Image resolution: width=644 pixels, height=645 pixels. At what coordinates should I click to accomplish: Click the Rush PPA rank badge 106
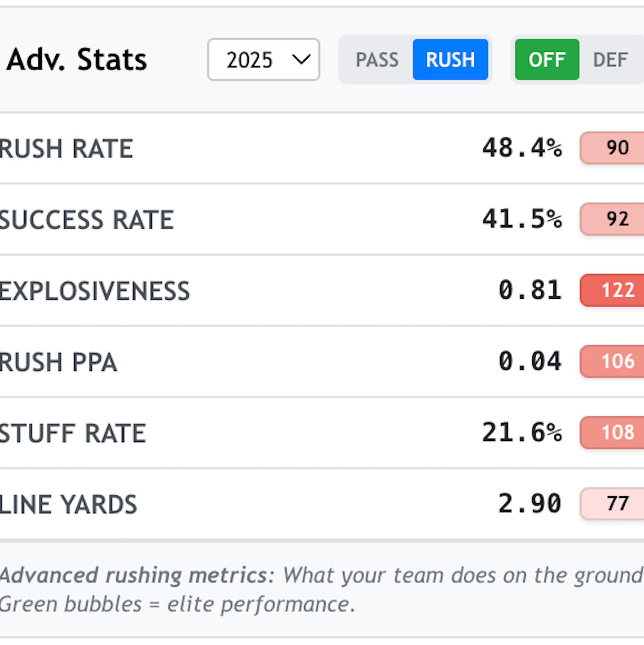(617, 361)
